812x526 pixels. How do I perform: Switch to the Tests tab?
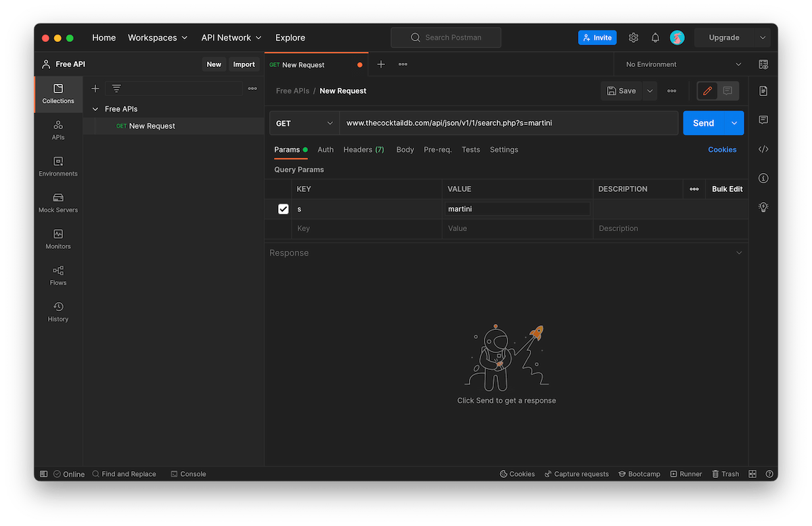471,149
